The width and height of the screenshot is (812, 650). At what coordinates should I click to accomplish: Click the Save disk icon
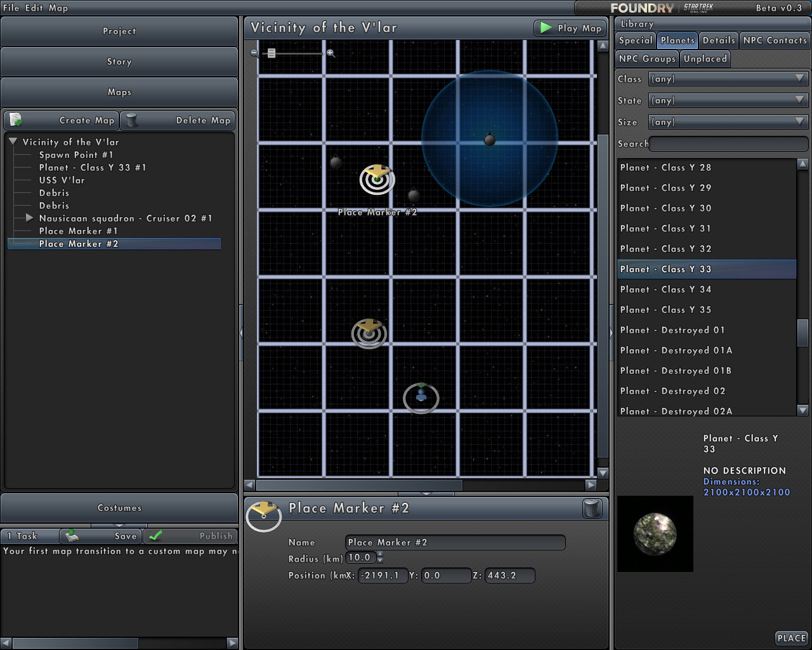72,536
